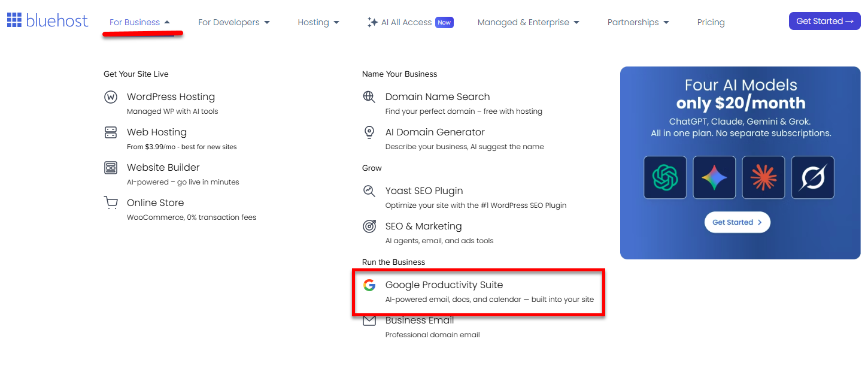Viewport: 868px width, 369px height.
Task: Go to the Pricing page
Action: [711, 22]
